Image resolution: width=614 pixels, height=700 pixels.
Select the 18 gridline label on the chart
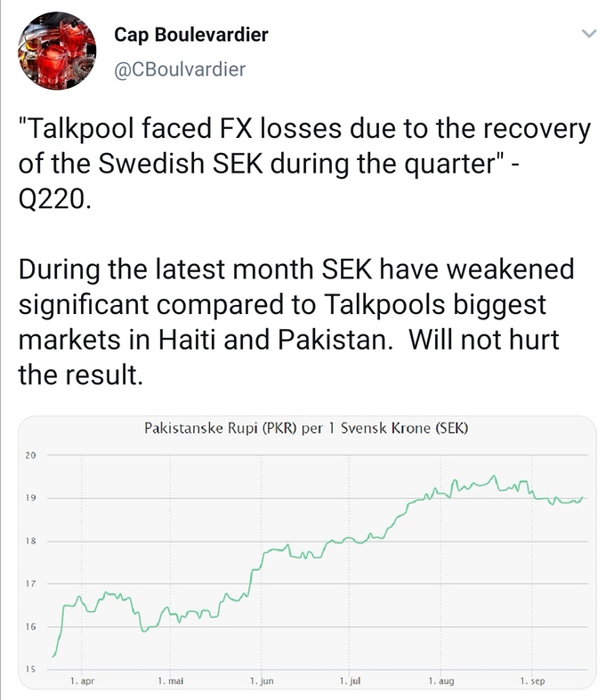[x=30, y=541]
